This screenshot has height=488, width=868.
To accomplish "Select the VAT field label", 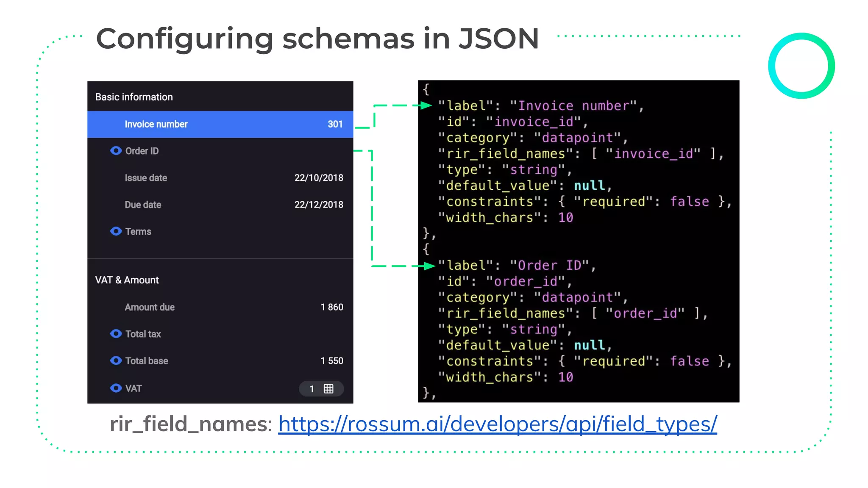I will pos(134,388).
